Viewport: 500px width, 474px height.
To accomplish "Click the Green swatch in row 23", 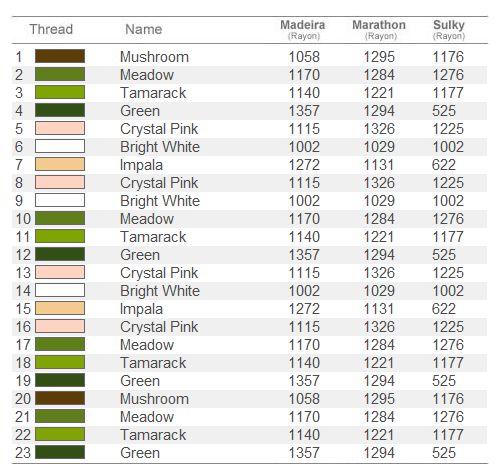I will coord(60,452).
